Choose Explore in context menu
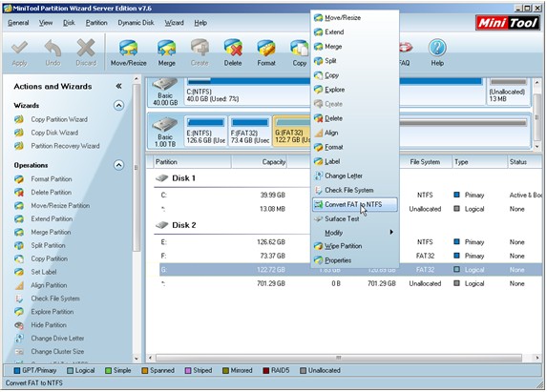This screenshot has width=547, height=392. tap(355, 90)
